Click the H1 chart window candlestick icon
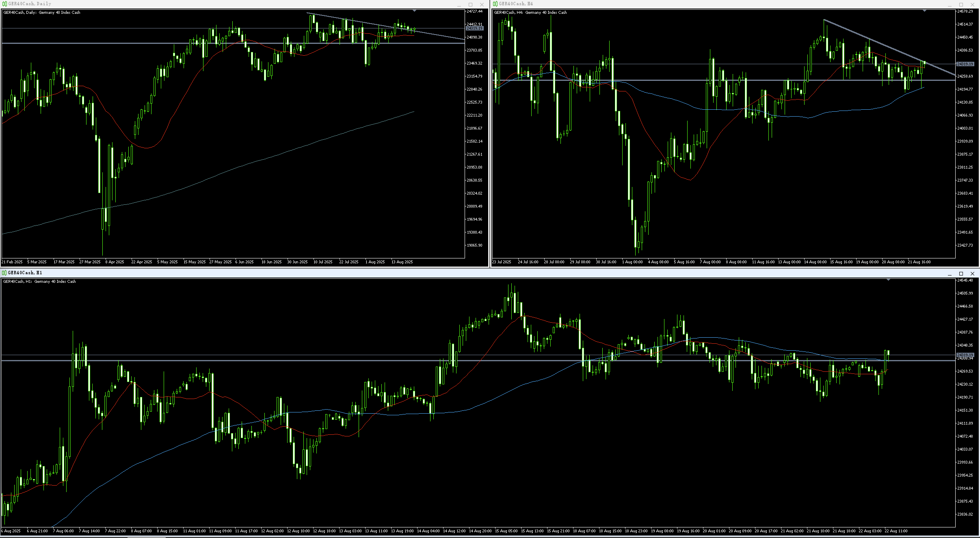980x538 pixels. tap(4, 273)
